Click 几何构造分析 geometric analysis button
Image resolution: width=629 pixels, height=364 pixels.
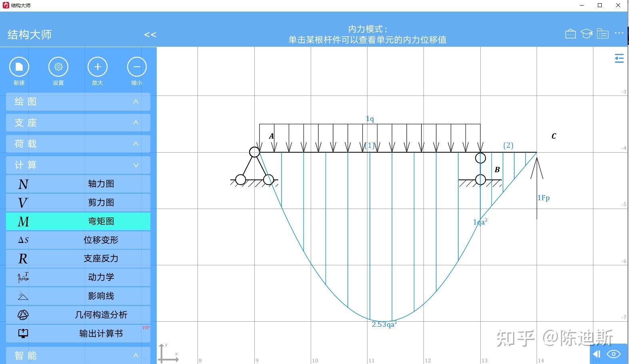tap(78, 315)
